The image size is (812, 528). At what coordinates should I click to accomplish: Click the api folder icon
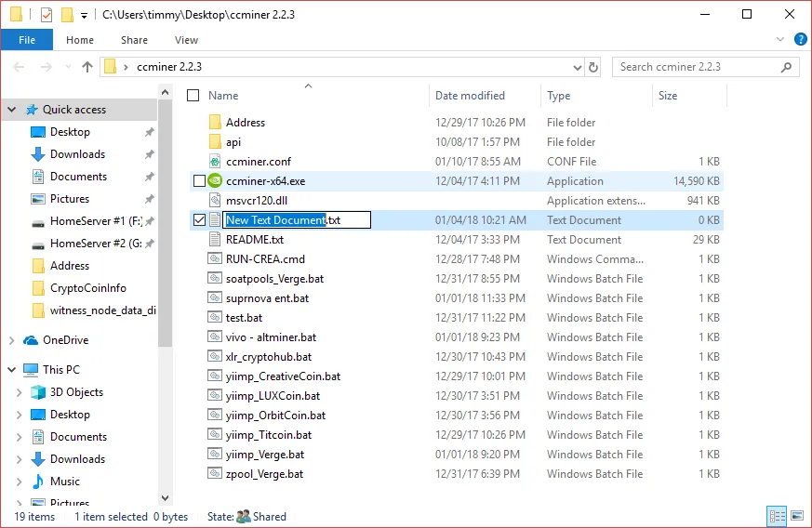(215, 142)
